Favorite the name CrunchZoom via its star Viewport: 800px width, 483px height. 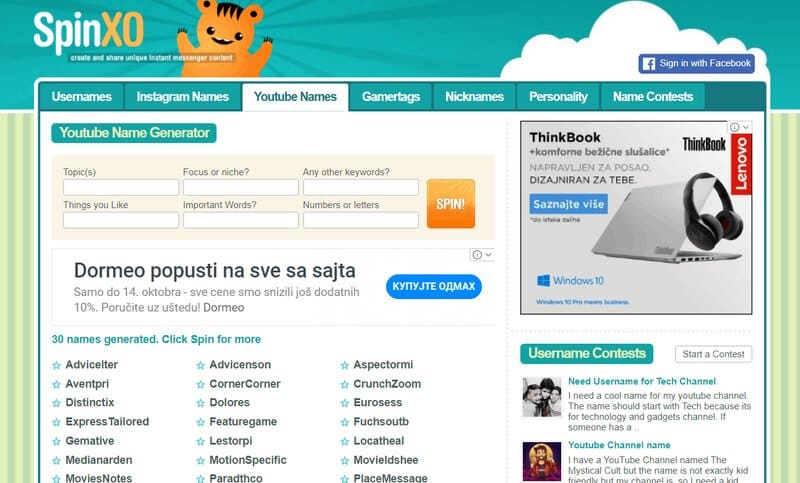(x=344, y=385)
